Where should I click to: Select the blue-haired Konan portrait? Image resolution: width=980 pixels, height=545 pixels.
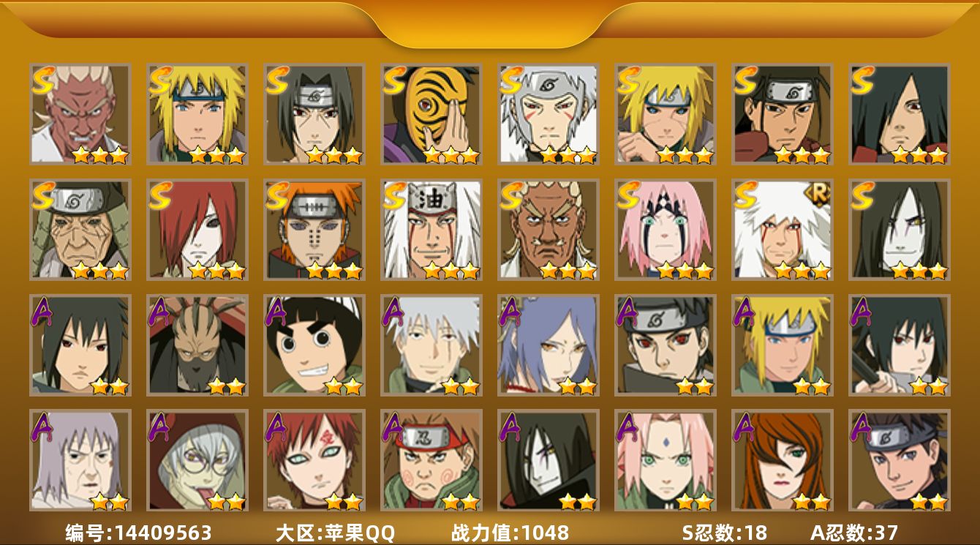549,345
